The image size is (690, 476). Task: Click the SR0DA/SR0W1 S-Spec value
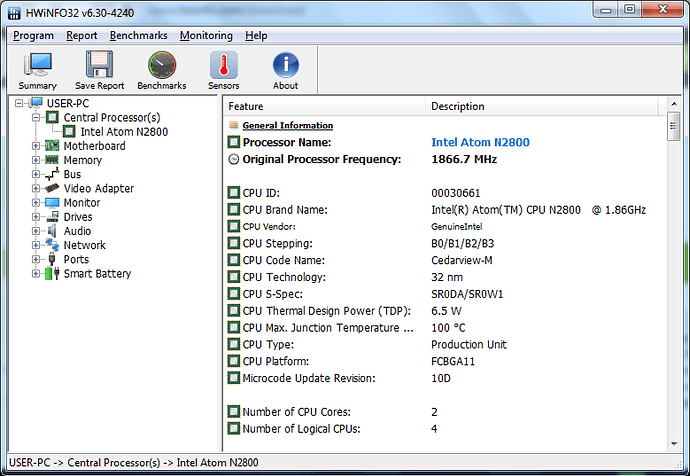click(x=467, y=294)
